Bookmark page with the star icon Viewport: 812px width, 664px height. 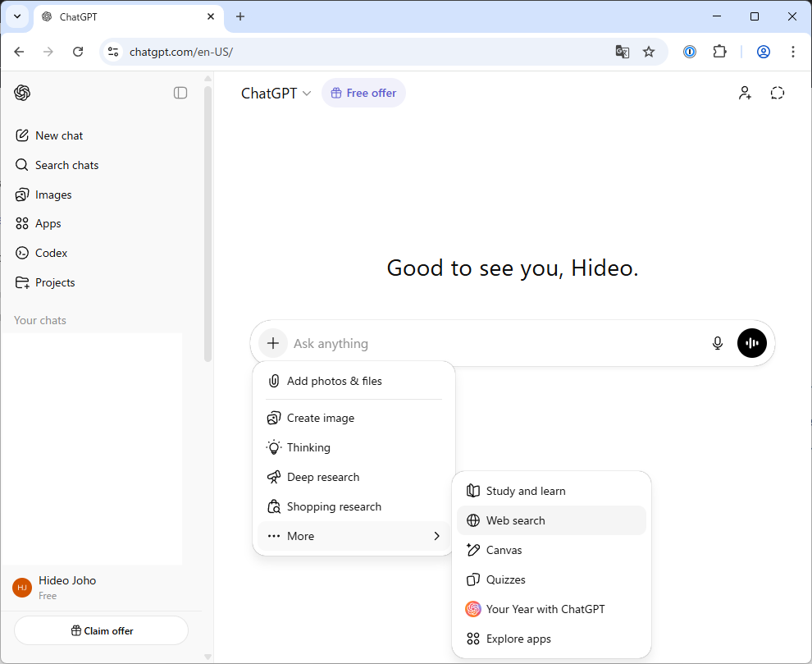click(648, 52)
